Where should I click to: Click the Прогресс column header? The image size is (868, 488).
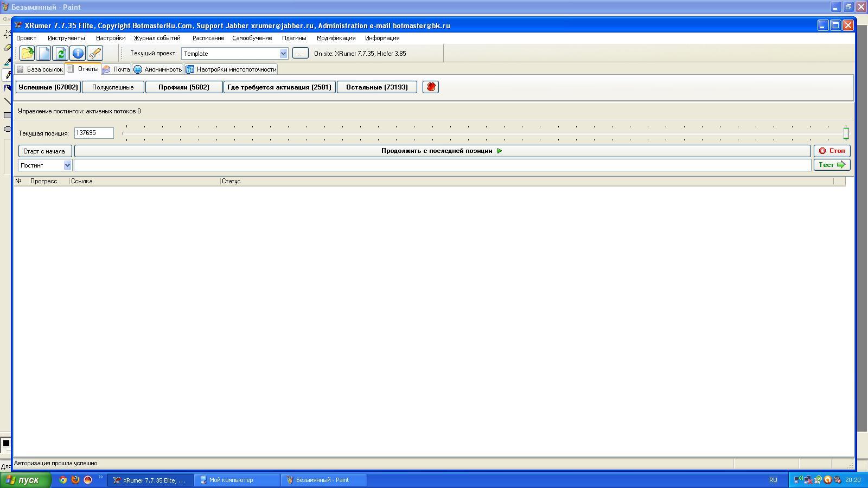(x=49, y=181)
